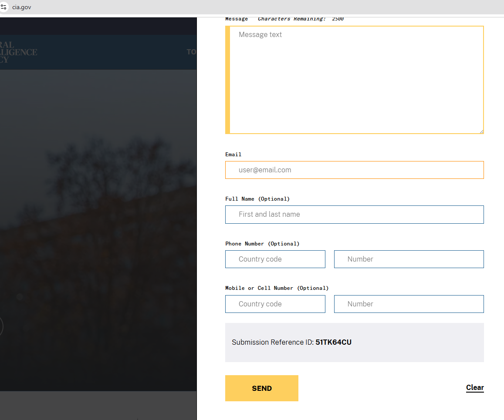Select the Submission Reference ID 51TK64CU

tap(333, 342)
